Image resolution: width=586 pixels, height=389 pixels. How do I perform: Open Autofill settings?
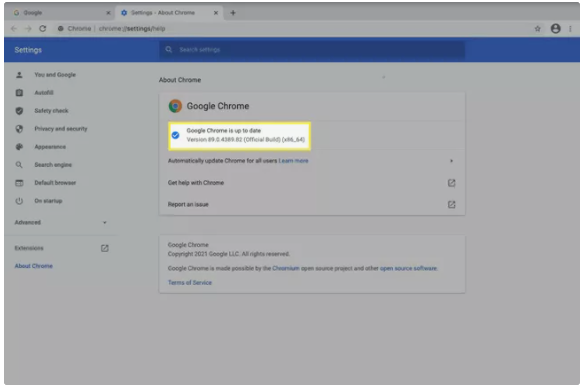point(44,93)
